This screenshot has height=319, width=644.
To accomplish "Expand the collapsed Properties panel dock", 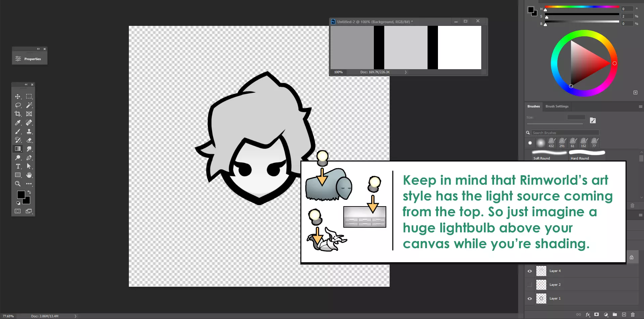I will (x=38, y=49).
